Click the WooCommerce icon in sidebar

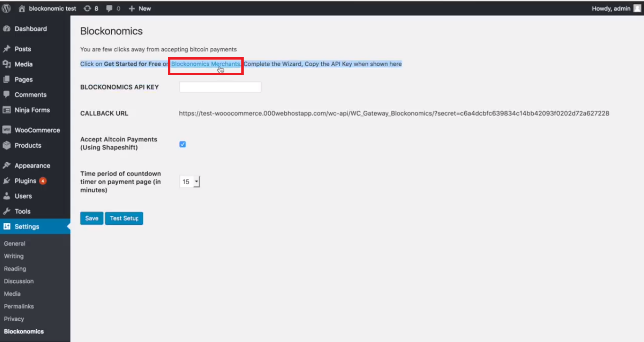[7, 130]
